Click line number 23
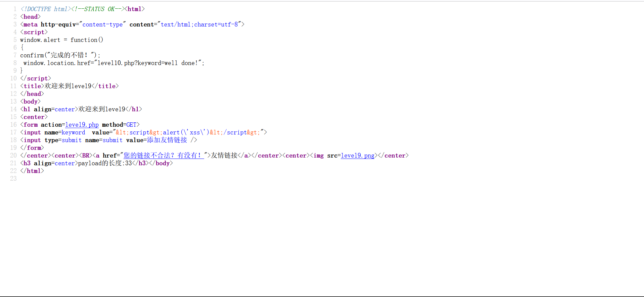The image size is (644, 297). (x=13, y=179)
